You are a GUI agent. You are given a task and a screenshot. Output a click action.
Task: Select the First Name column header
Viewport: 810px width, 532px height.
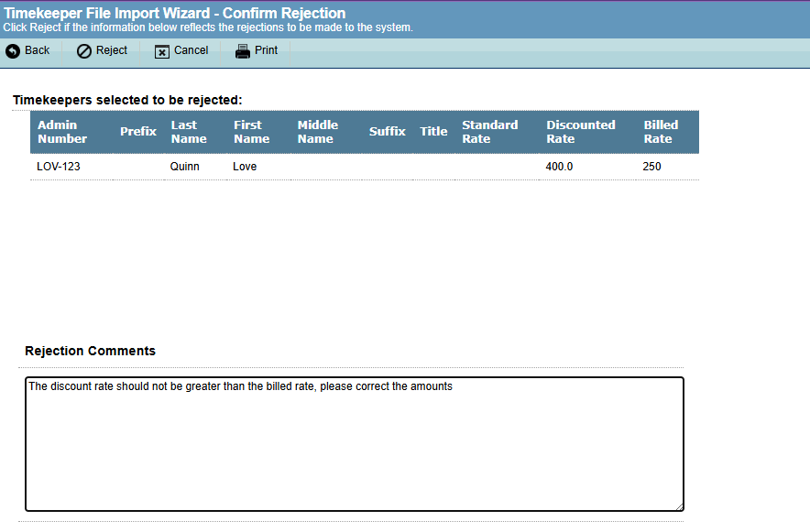[252, 132]
